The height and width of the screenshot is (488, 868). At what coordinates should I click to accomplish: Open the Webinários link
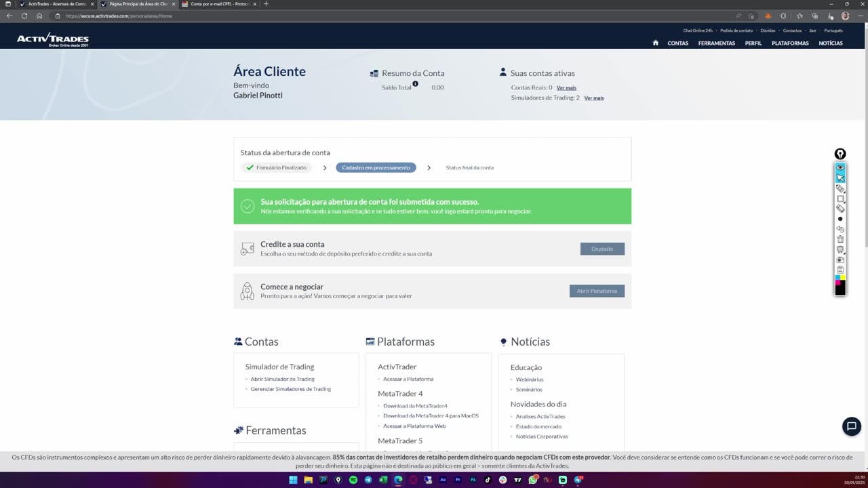pyautogui.click(x=530, y=380)
